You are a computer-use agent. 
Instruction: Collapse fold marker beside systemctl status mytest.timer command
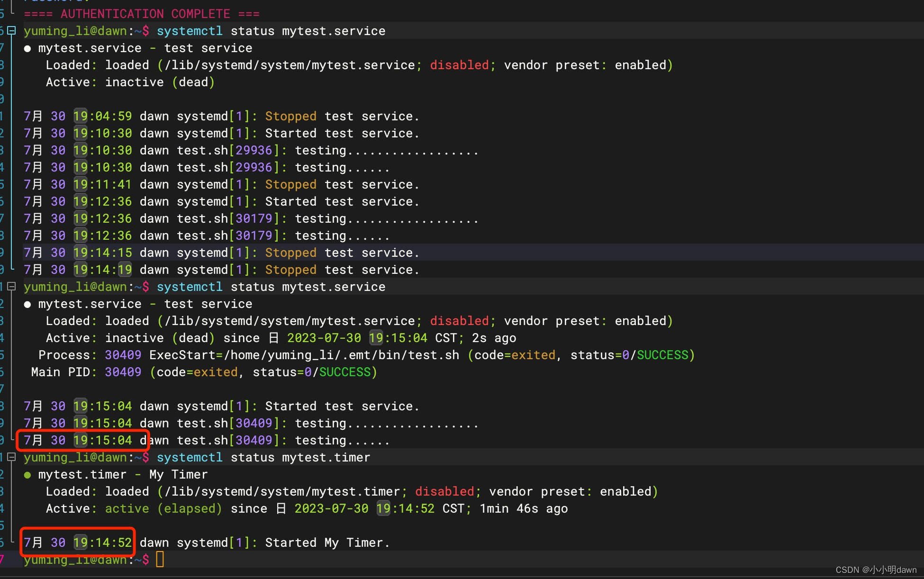coord(12,457)
